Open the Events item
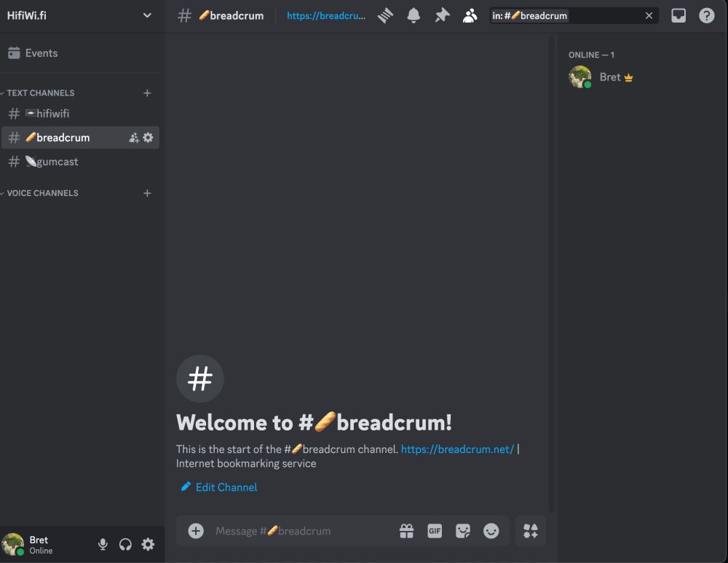Viewport: 728px width, 563px height. [x=80, y=53]
